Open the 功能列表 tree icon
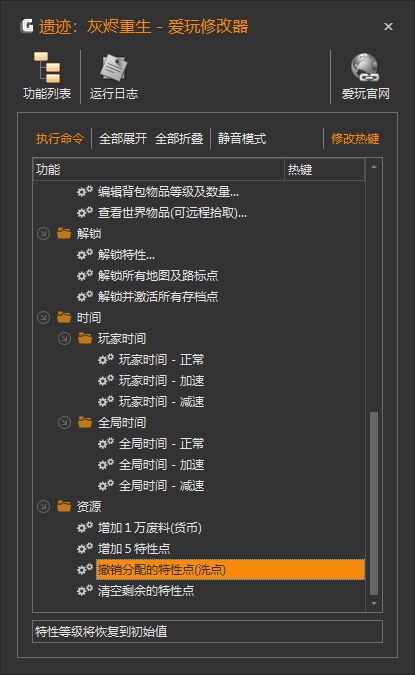This screenshot has width=415, height=675. tap(47, 68)
